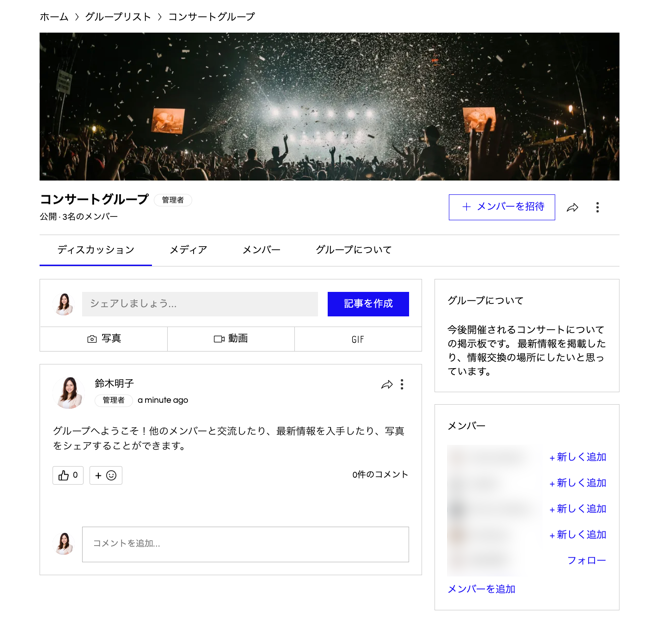This screenshot has width=660, height=630.
Task: Click the フォロー link in members list
Action: tap(586, 561)
